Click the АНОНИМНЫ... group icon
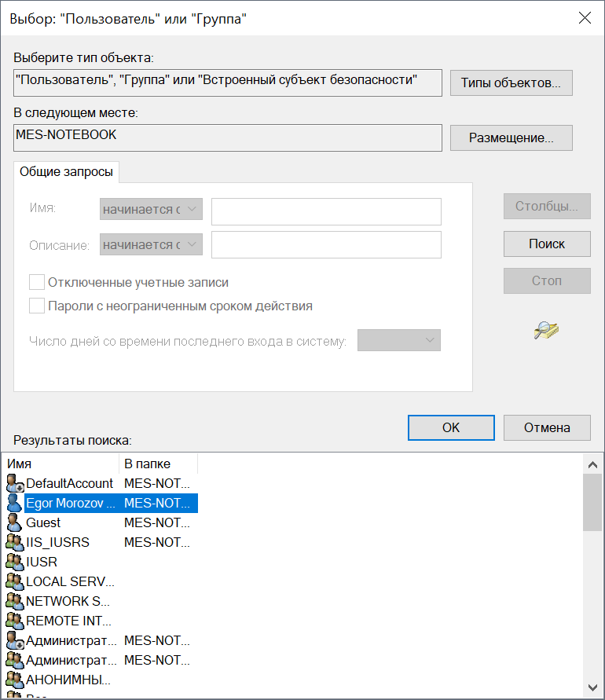 coord(15,680)
